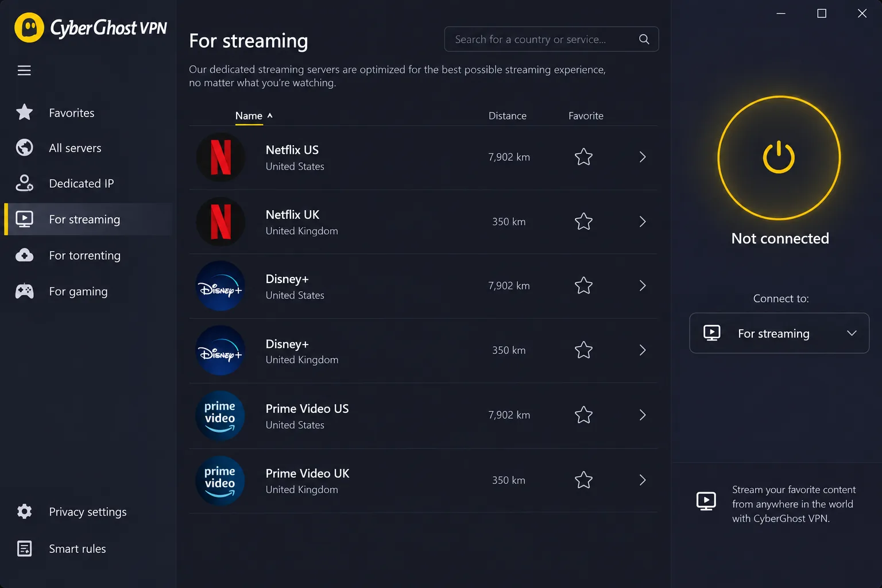This screenshot has height=588, width=882.
Task: Sort servers by Name column
Action: pos(254,115)
